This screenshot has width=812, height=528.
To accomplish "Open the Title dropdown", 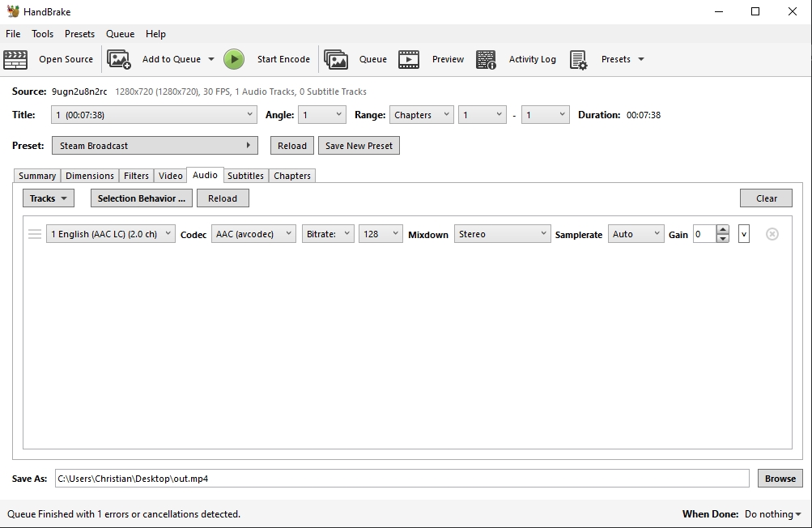I will pos(154,115).
